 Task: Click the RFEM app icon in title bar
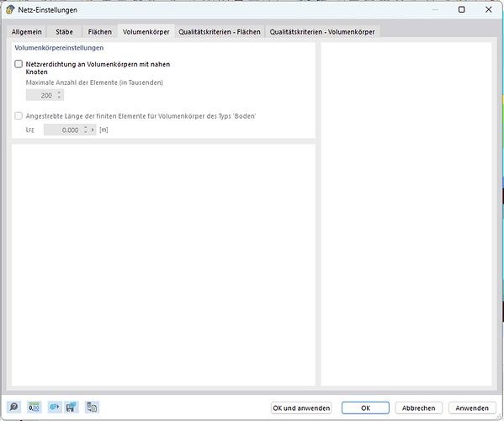pyautogui.click(x=10, y=9)
